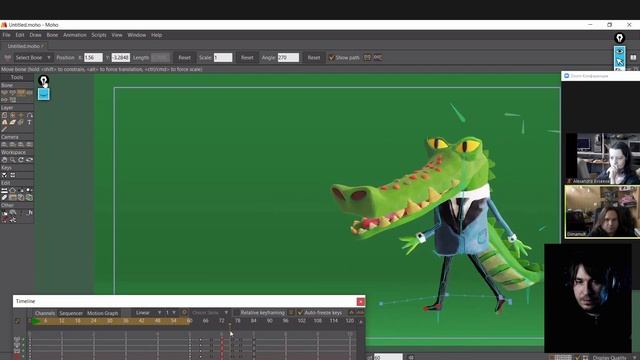Toggle checkbox left of Display Quality
The height and width of the screenshot is (360, 640).
pyautogui.click(x=578, y=358)
